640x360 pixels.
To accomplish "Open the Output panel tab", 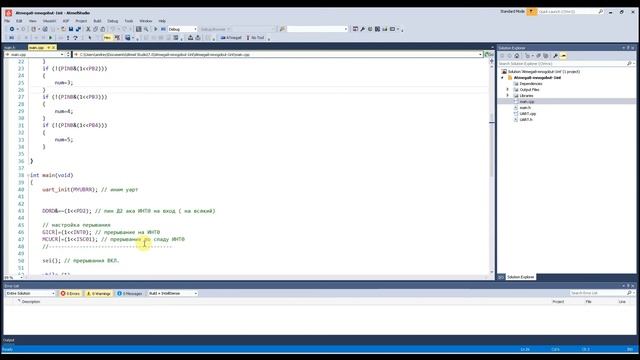I will 9,340.
